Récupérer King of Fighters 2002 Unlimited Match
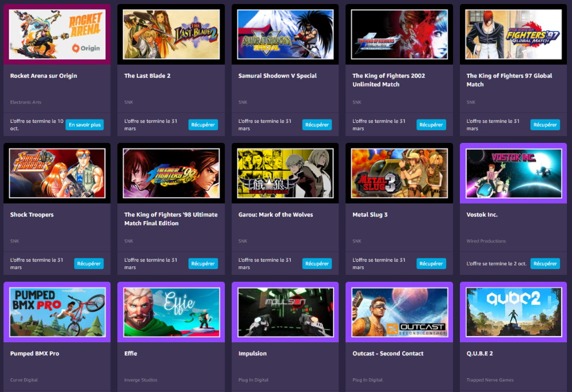This screenshot has width=572, height=392. [x=431, y=125]
